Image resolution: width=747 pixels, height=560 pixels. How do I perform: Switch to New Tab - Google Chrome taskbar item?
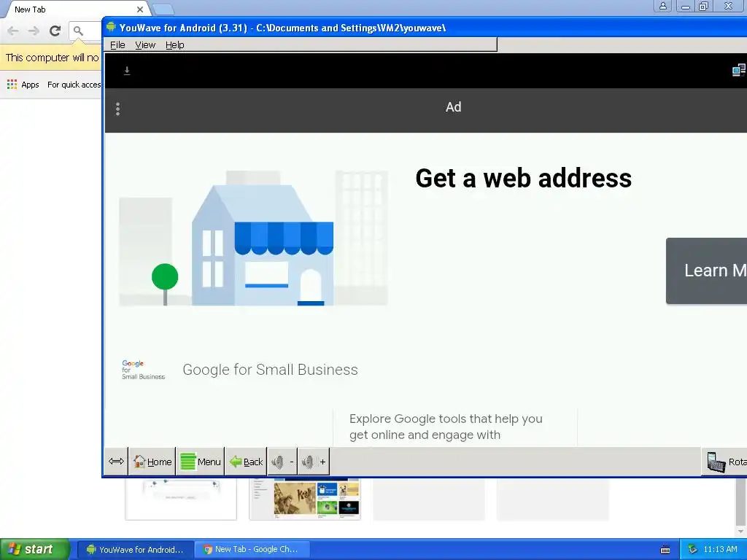[x=251, y=550]
